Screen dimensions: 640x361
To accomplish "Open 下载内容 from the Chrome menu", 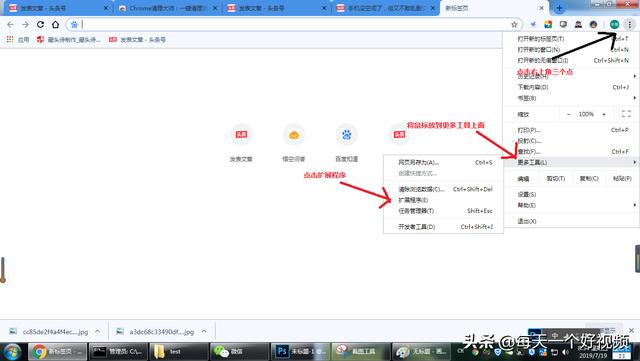I will [x=572, y=87].
